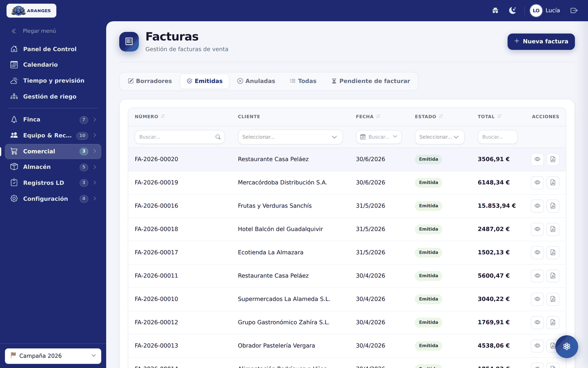
Task: Click the total 15.853,94 €
Action: point(497,206)
